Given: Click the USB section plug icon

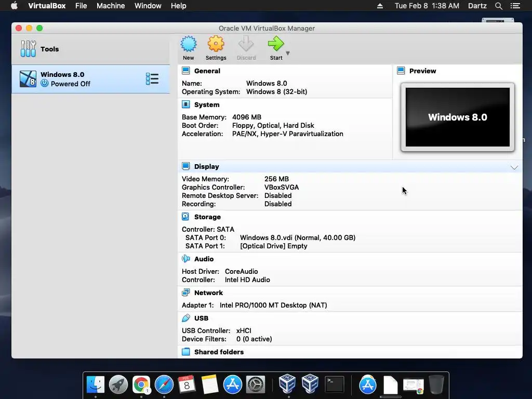Looking at the screenshot, I should 185,318.
